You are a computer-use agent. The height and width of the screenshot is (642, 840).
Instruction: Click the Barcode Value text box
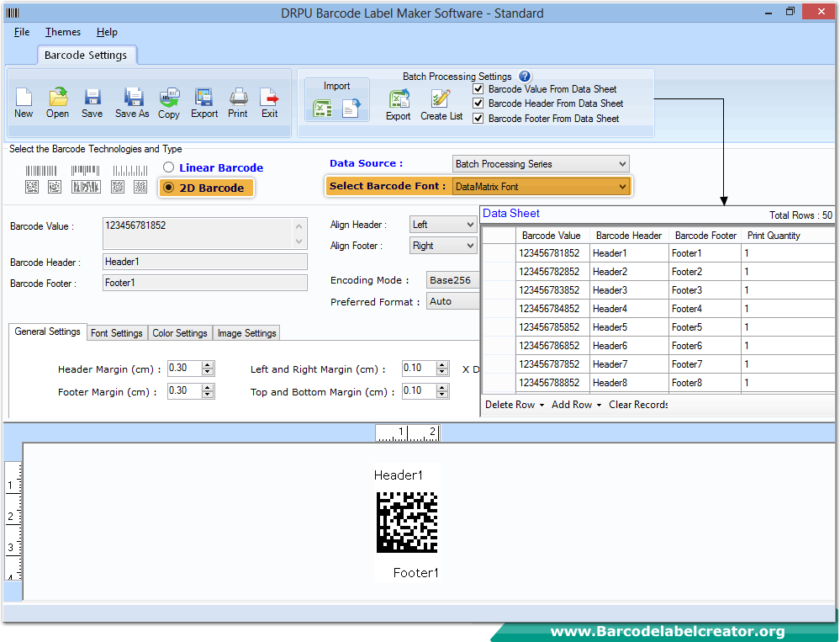204,233
